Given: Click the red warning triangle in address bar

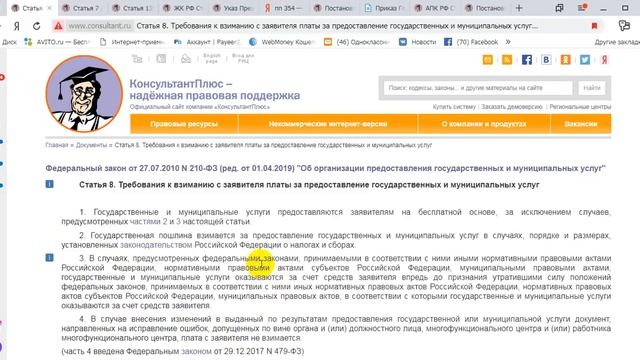Looking at the screenshot, I should coord(58,26).
